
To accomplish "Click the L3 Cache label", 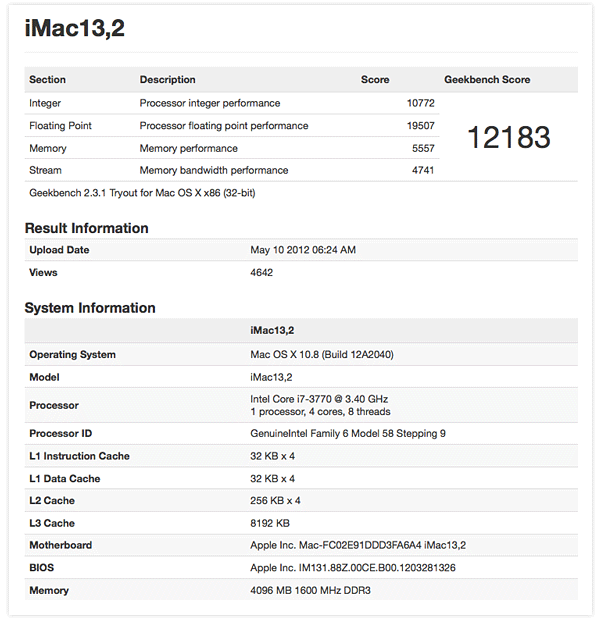I will [x=52, y=523].
